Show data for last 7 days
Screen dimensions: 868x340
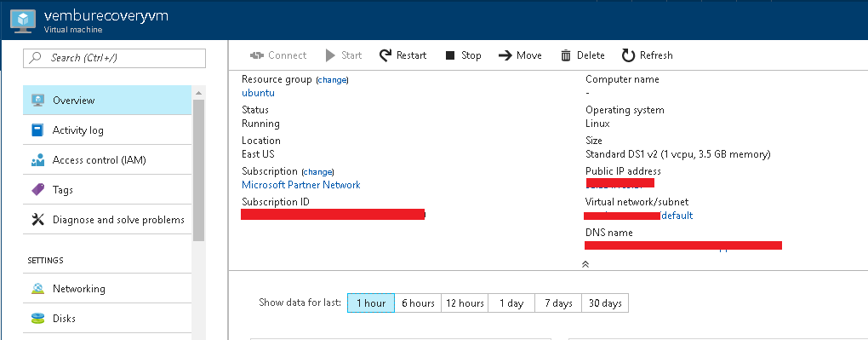558,303
